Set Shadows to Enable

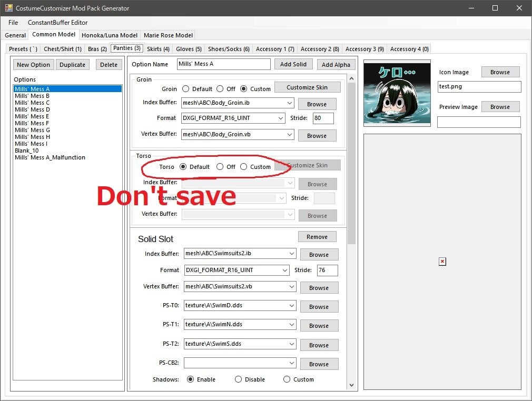click(x=190, y=379)
